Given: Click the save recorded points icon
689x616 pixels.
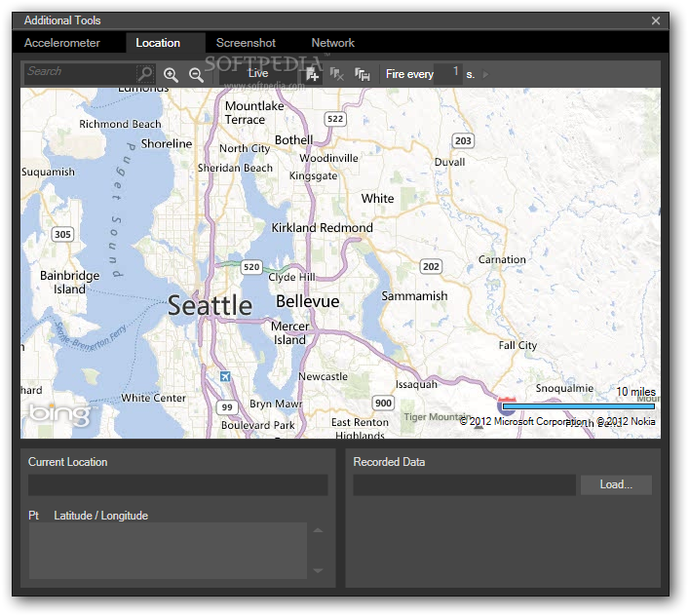Looking at the screenshot, I should pos(363,75).
